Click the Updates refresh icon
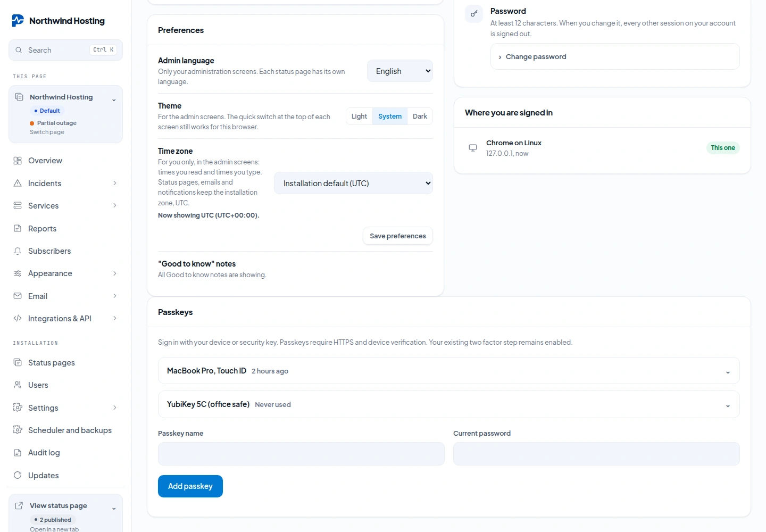 tap(18, 475)
